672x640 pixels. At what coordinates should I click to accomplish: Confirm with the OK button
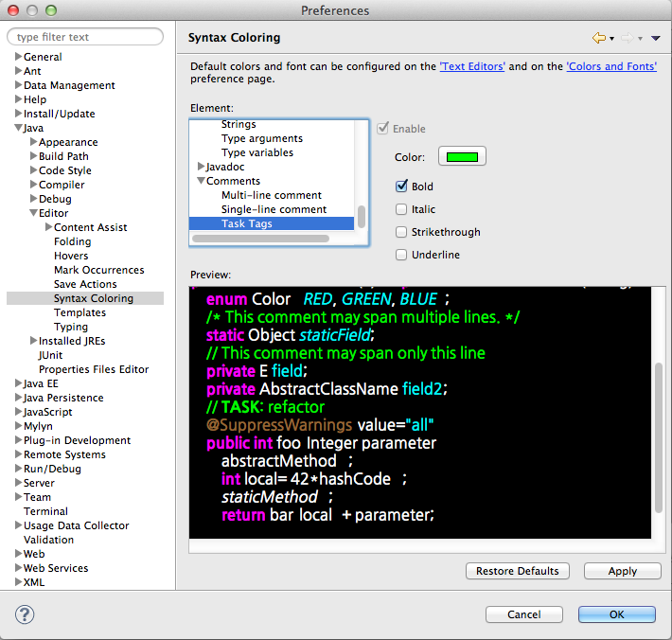pos(617,614)
